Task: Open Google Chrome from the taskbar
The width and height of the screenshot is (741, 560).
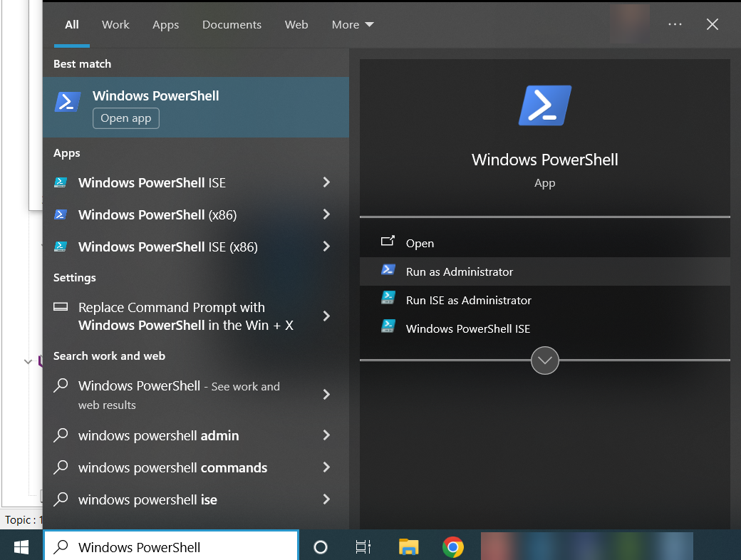Action: (x=452, y=546)
